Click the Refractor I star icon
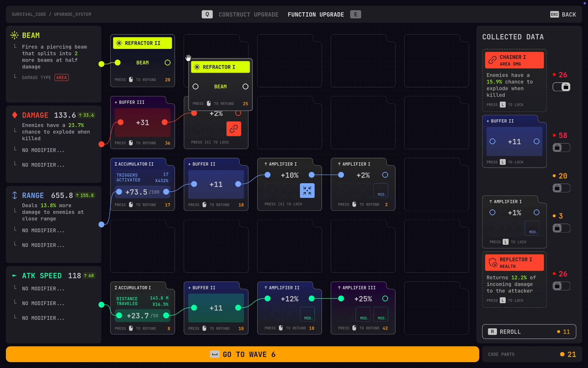588x368 pixels. (x=197, y=67)
